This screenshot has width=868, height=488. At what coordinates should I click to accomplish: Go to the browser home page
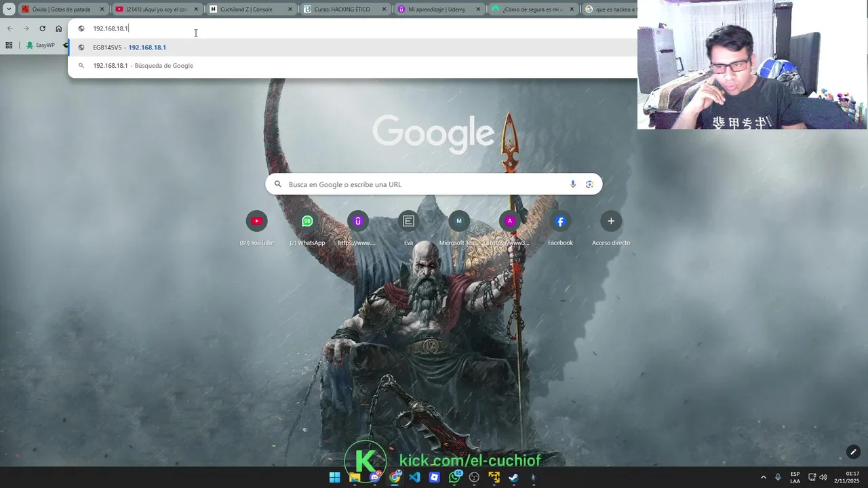(x=58, y=28)
